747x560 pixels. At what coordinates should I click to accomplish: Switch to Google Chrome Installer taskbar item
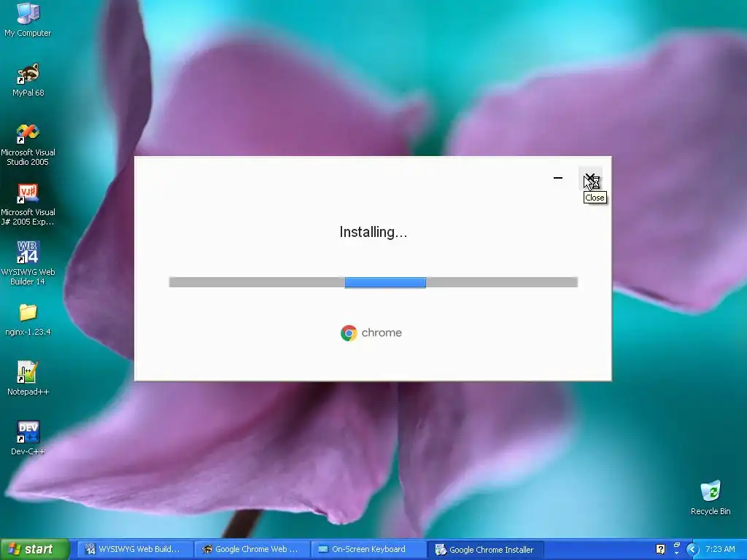pyautogui.click(x=485, y=550)
